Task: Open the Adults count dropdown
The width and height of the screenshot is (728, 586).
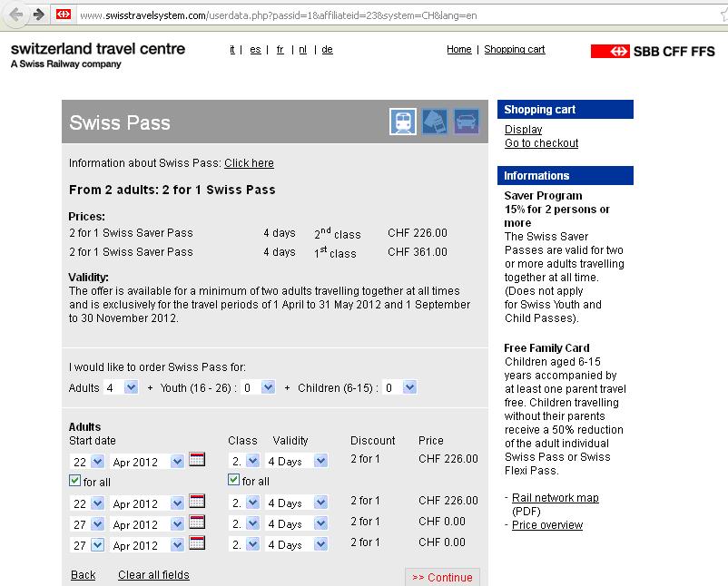Action: [121, 387]
